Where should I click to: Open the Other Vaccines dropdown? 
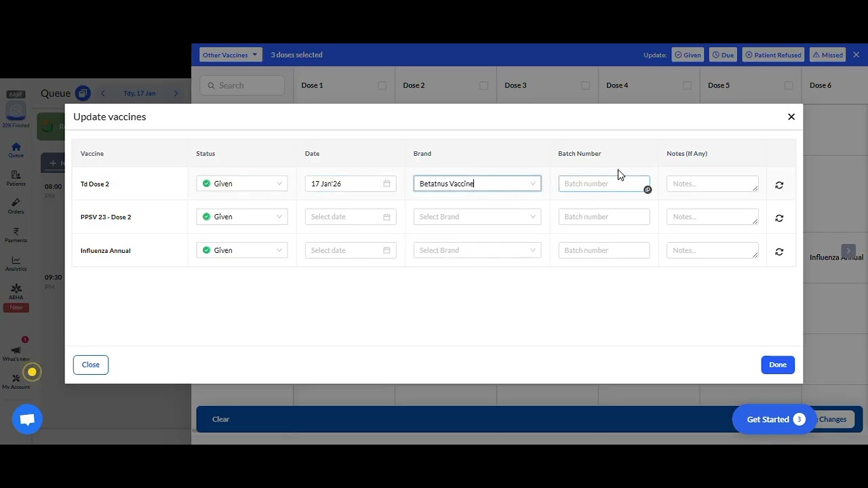tap(231, 55)
